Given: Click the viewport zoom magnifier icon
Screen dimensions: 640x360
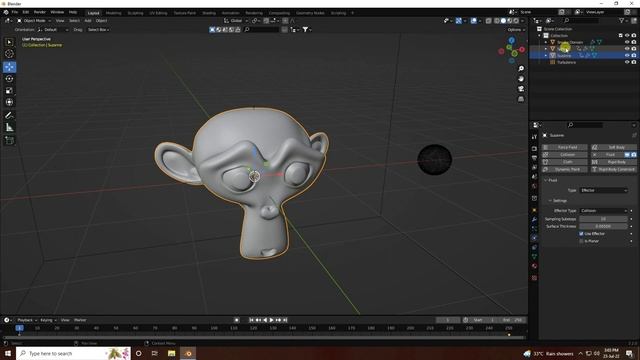Looking at the screenshot, I should [521, 69].
